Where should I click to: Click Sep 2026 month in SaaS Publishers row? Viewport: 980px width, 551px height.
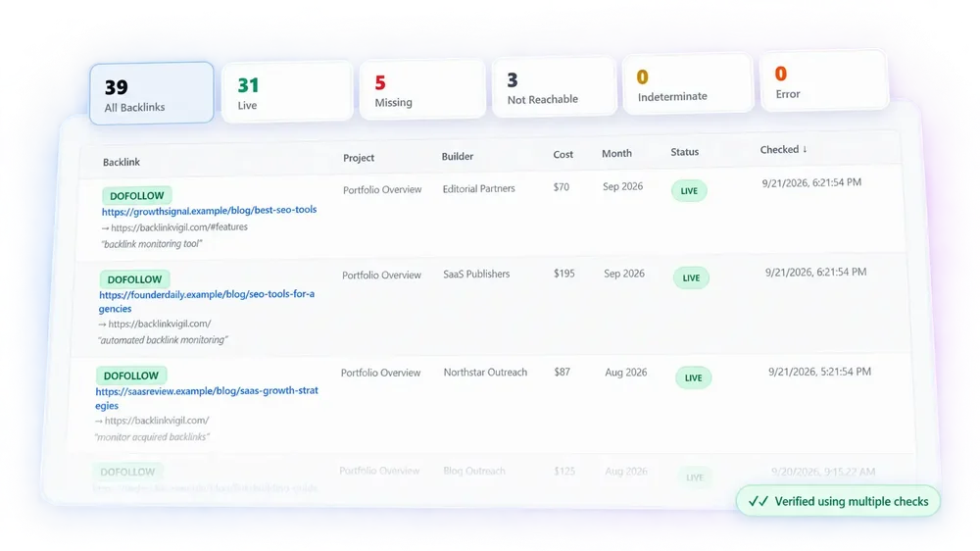pyautogui.click(x=624, y=274)
